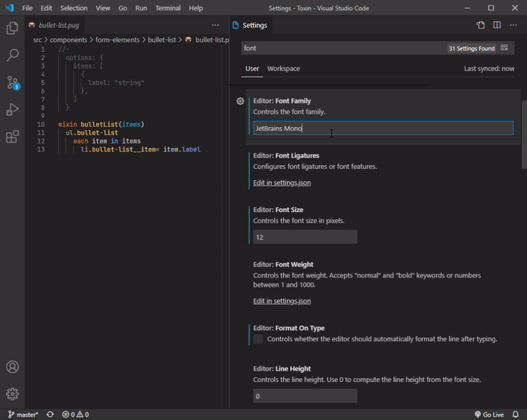Open the Explorer view in activity bar
The height and width of the screenshot is (420, 527).
coord(13,28)
